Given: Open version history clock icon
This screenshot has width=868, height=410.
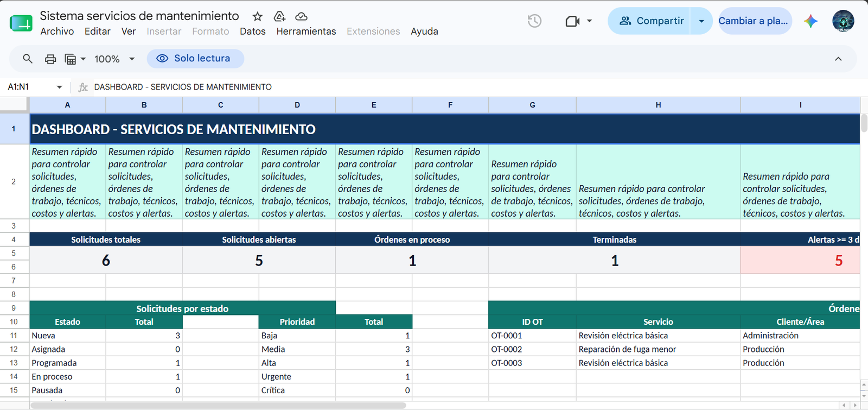Looking at the screenshot, I should tap(534, 21).
